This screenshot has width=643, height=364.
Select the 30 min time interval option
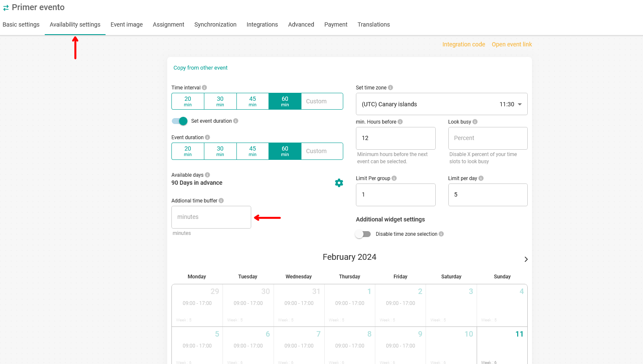point(220,101)
